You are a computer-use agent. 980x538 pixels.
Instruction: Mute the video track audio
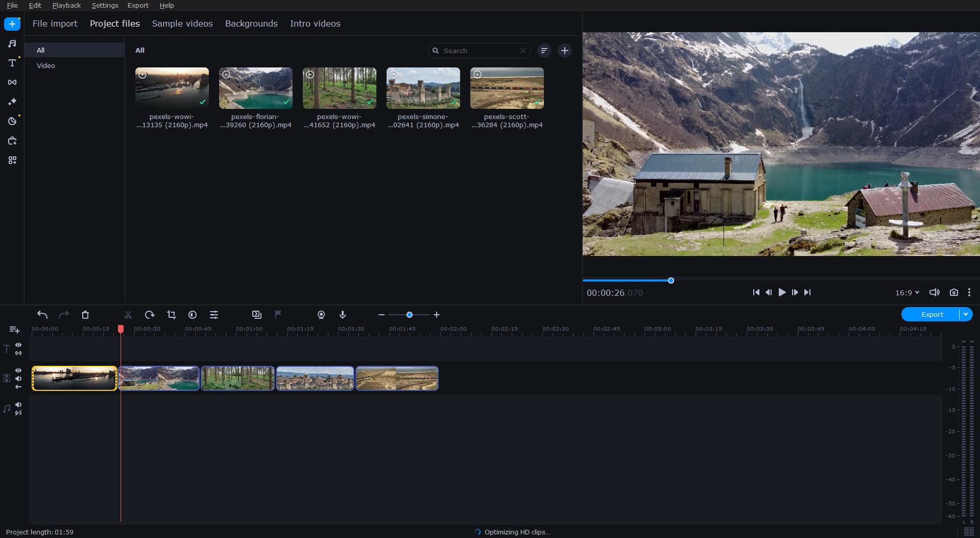18,379
